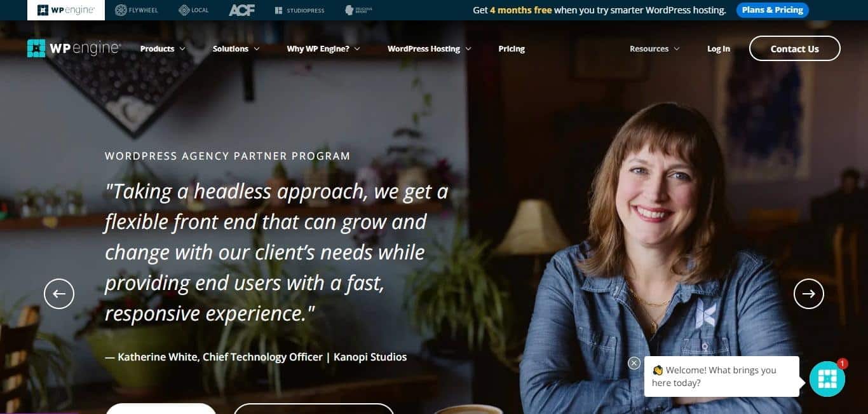Viewport: 868px width, 414px height.
Task: Open the Local brand link
Action: 194,10
